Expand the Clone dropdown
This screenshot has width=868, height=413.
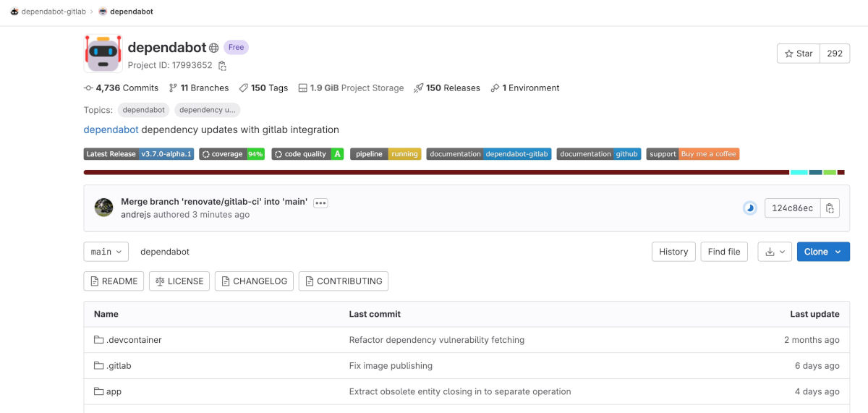pos(822,252)
